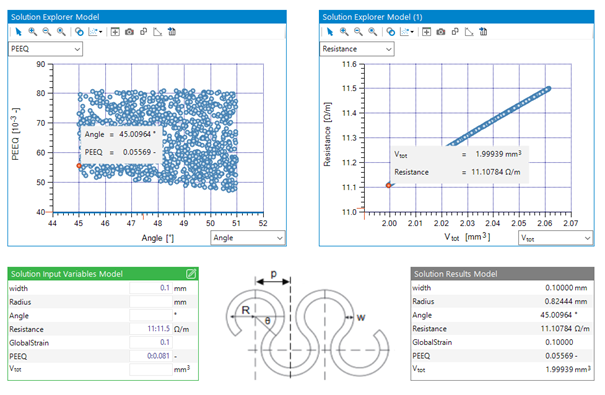Take a snapshot using camera in Resistance chart toolbar
The image size is (605, 395).
tap(441, 32)
